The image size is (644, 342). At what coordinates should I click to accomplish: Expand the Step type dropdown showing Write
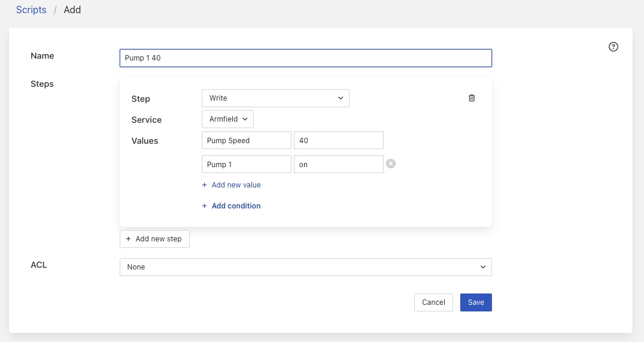coord(275,98)
